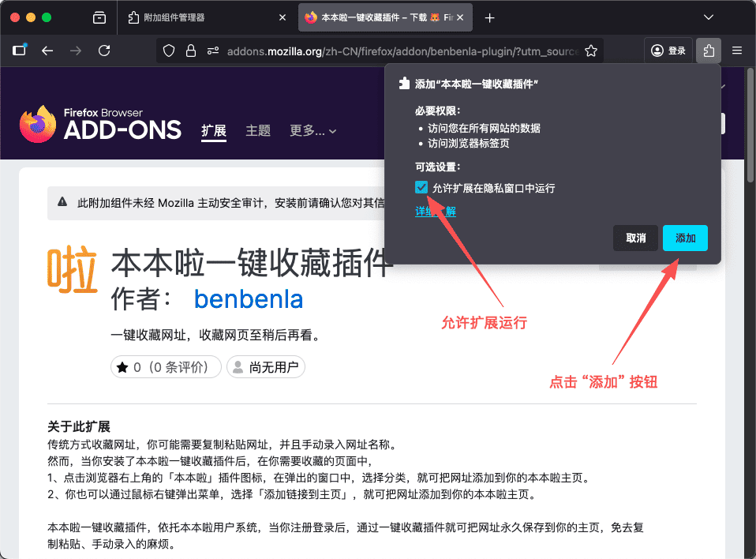
Task: Go back to the previous page
Action: [x=47, y=51]
